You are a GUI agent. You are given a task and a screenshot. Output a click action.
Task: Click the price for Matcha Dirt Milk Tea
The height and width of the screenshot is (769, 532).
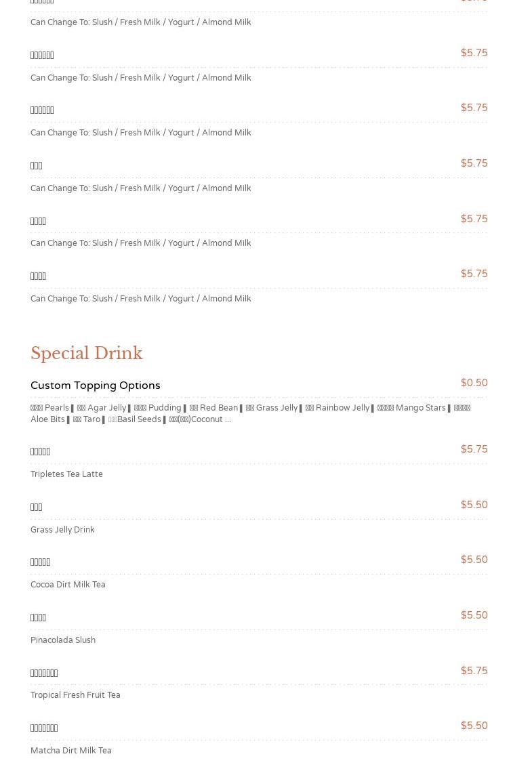[x=474, y=726]
